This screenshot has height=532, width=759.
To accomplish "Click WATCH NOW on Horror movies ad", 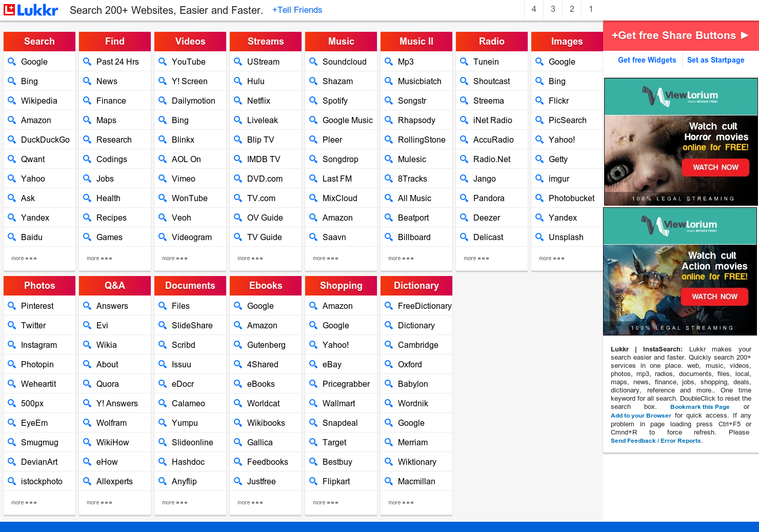I will pyautogui.click(x=715, y=167).
